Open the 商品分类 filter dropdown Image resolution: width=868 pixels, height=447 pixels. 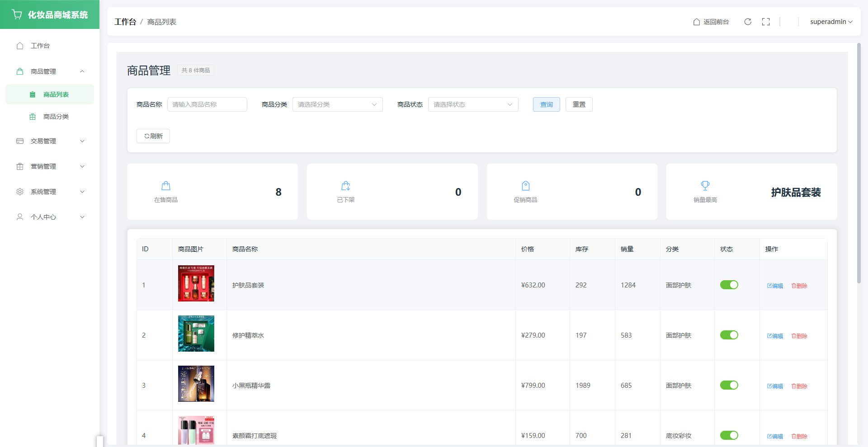point(337,104)
